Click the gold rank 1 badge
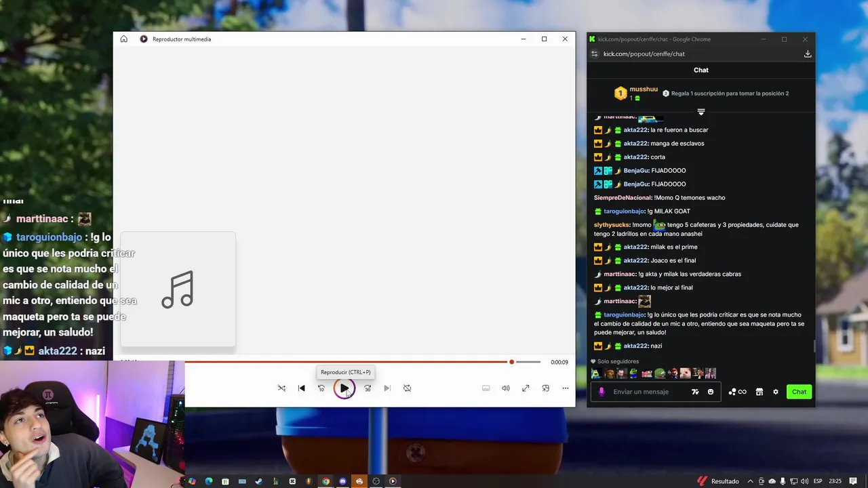The height and width of the screenshot is (488, 868). point(620,94)
